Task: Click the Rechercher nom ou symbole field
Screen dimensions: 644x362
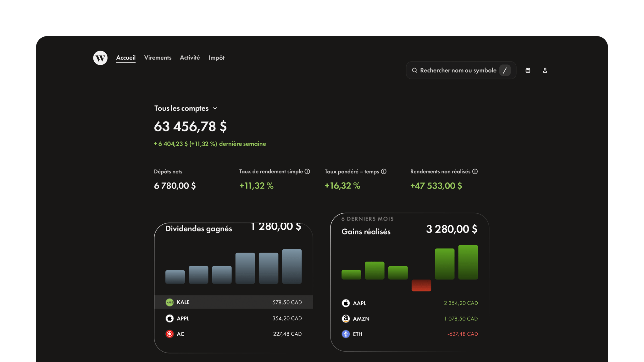Action: point(458,70)
